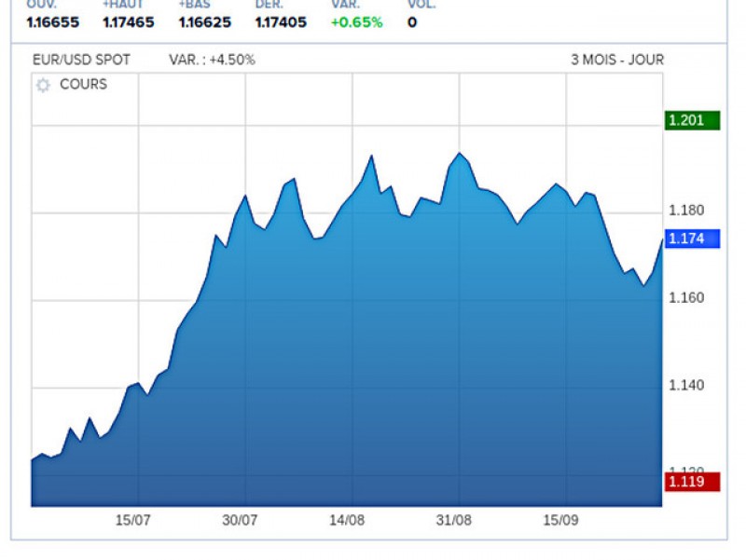Click the EUR/USD SPOT title
The width and height of the screenshot is (746, 560).
click(x=81, y=60)
